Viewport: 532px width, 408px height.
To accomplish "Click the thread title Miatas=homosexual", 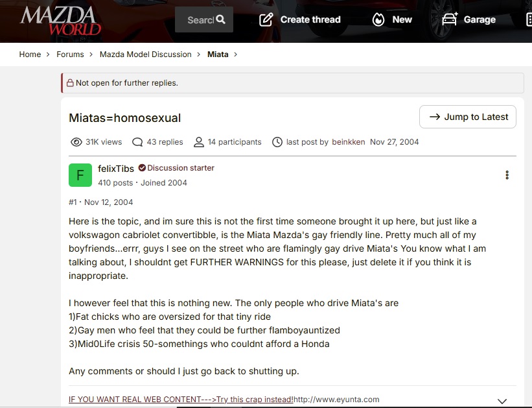I will pos(125,118).
